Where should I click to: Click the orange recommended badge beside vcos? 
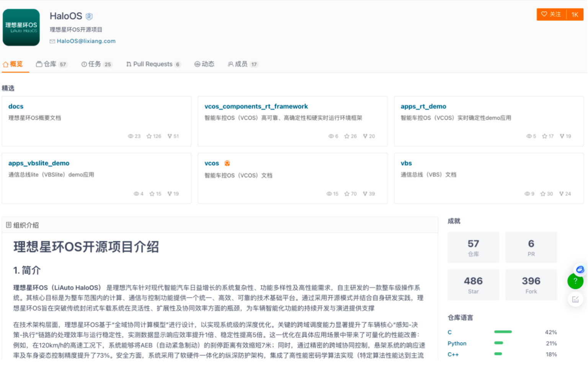point(227,163)
